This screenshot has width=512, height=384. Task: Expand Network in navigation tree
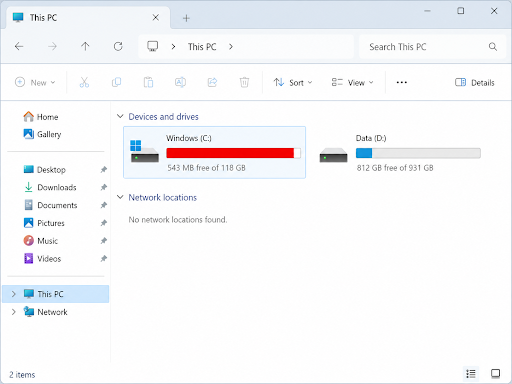14,312
